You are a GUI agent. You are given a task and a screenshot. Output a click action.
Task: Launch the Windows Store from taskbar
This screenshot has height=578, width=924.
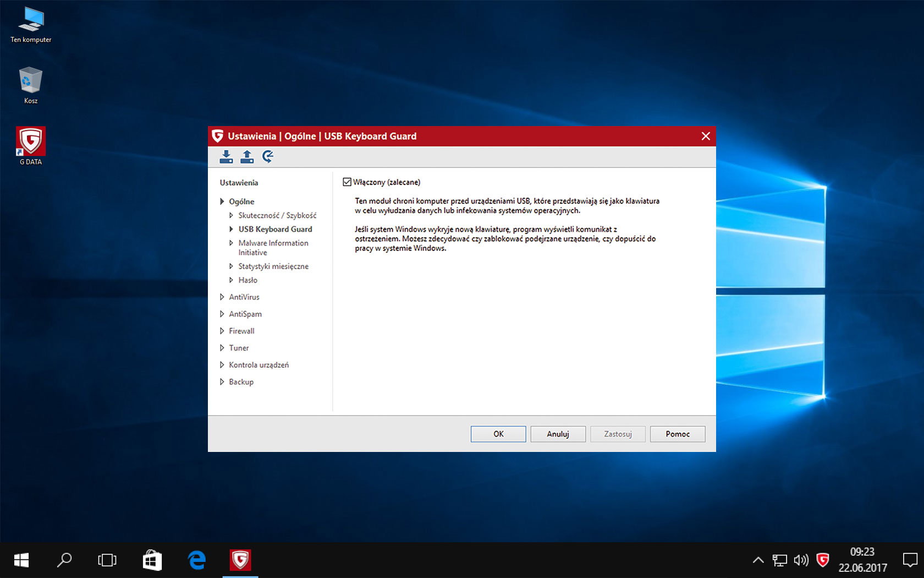point(152,560)
